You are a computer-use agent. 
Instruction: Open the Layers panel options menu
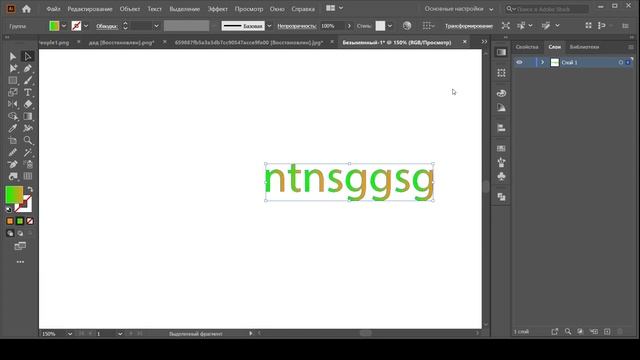coord(631,47)
